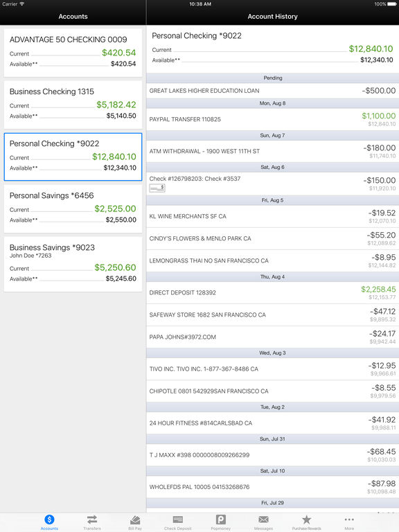Open the Transfers arrows icon
Image resolution: width=399 pixels, height=532 pixels.
point(92,520)
